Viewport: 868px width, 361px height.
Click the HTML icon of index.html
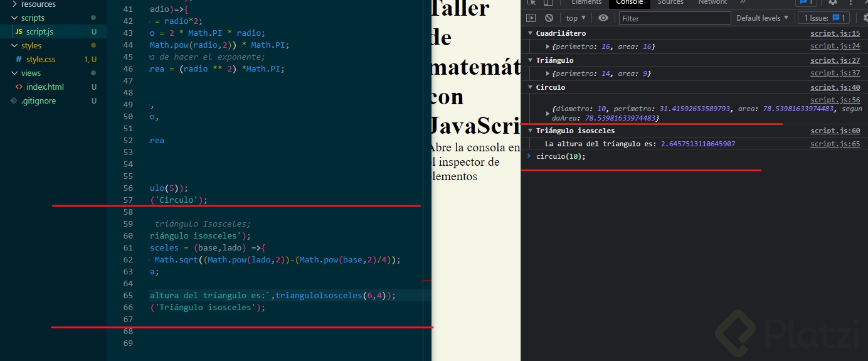pyautogui.click(x=19, y=87)
